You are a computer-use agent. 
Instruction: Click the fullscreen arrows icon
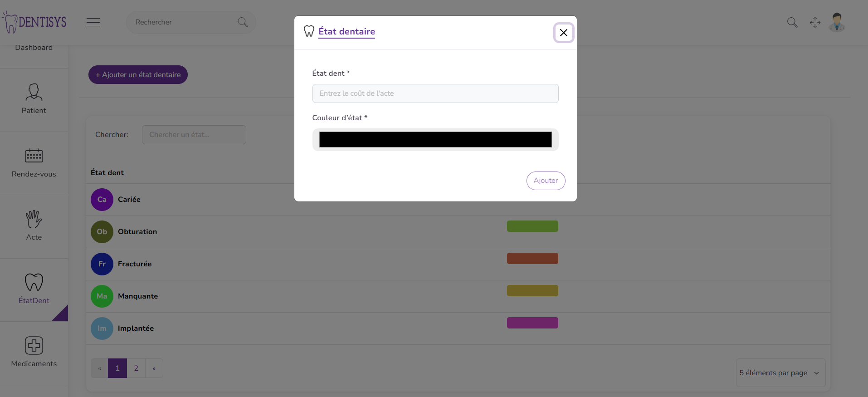(x=815, y=23)
